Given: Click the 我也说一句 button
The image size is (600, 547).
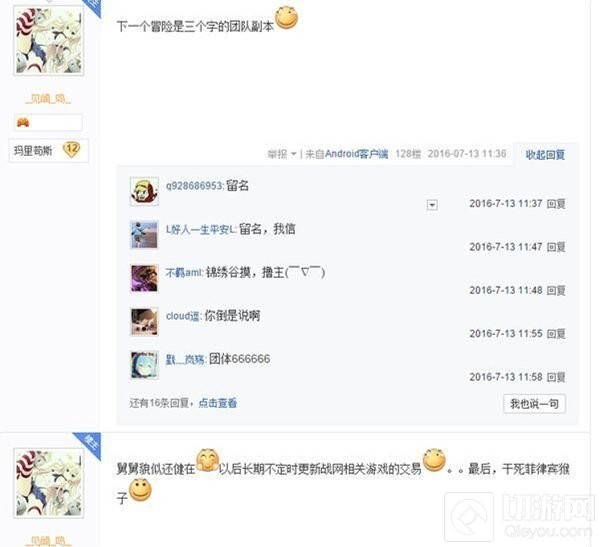Looking at the screenshot, I should [x=534, y=403].
